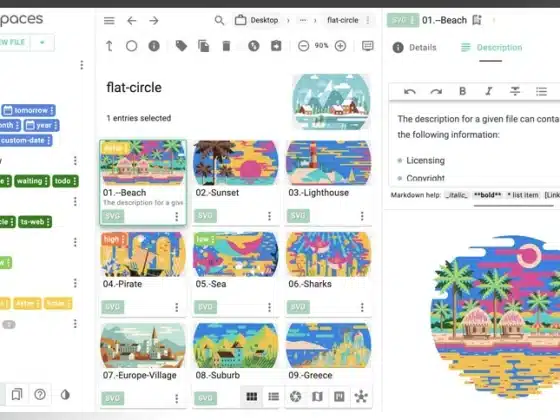Redo the description edit
The image size is (560, 420).
pyautogui.click(x=436, y=91)
